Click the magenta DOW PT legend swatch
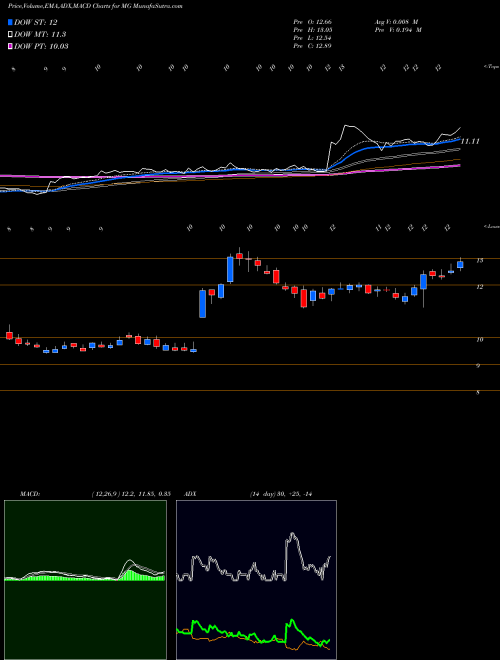The width and height of the screenshot is (500, 660). click(10, 46)
